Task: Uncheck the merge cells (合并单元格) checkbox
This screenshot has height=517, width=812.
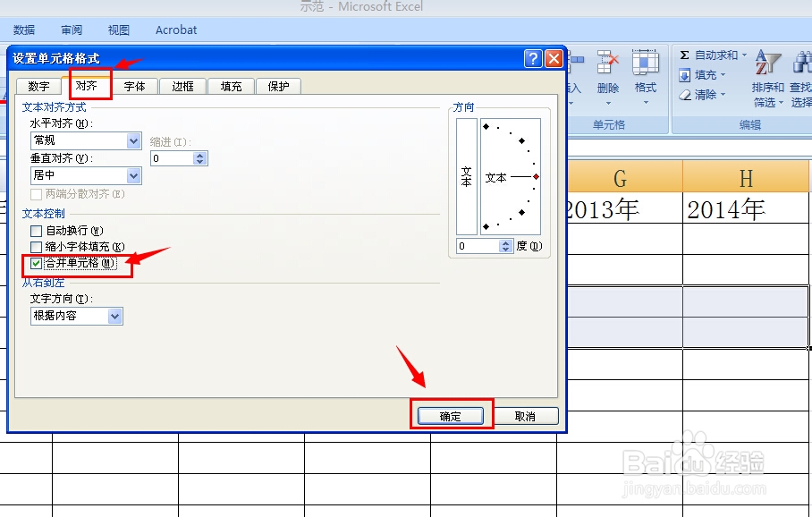Action: pyautogui.click(x=36, y=264)
